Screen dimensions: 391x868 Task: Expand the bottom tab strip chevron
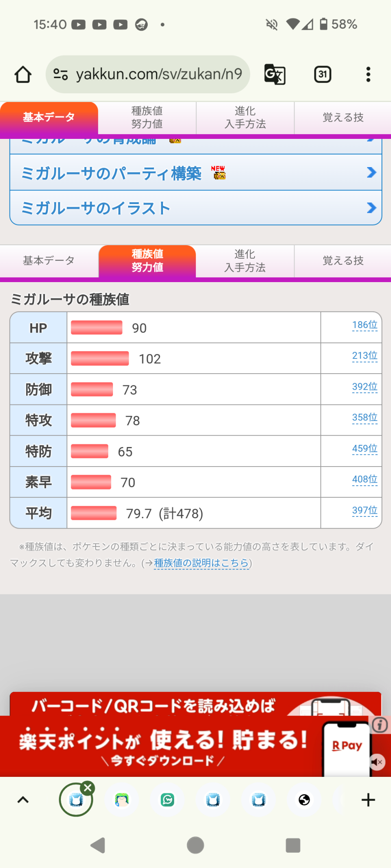(x=23, y=800)
